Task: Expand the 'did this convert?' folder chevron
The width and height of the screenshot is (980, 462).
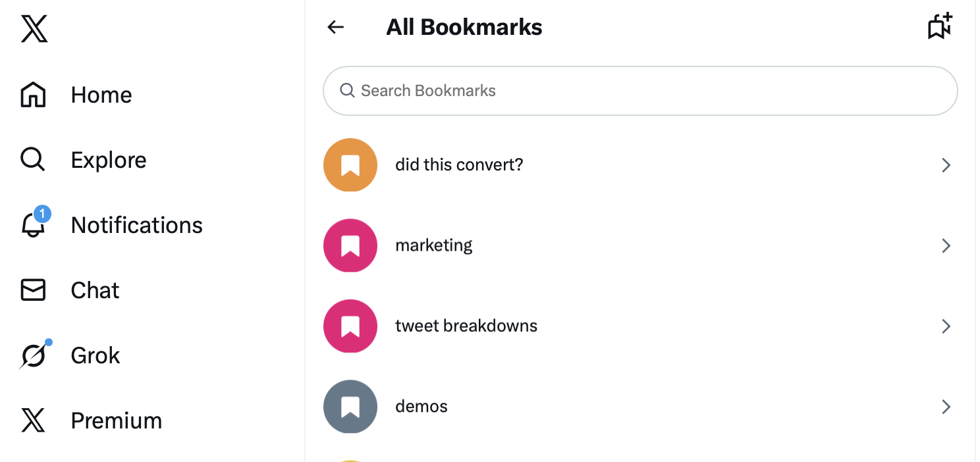Action: pyautogui.click(x=946, y=165)
